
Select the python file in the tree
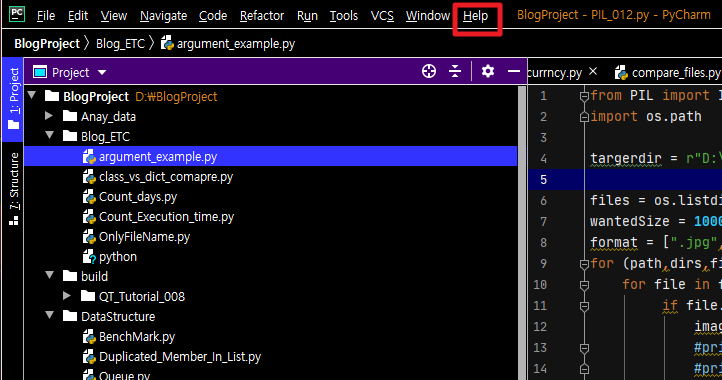(118, 257)
